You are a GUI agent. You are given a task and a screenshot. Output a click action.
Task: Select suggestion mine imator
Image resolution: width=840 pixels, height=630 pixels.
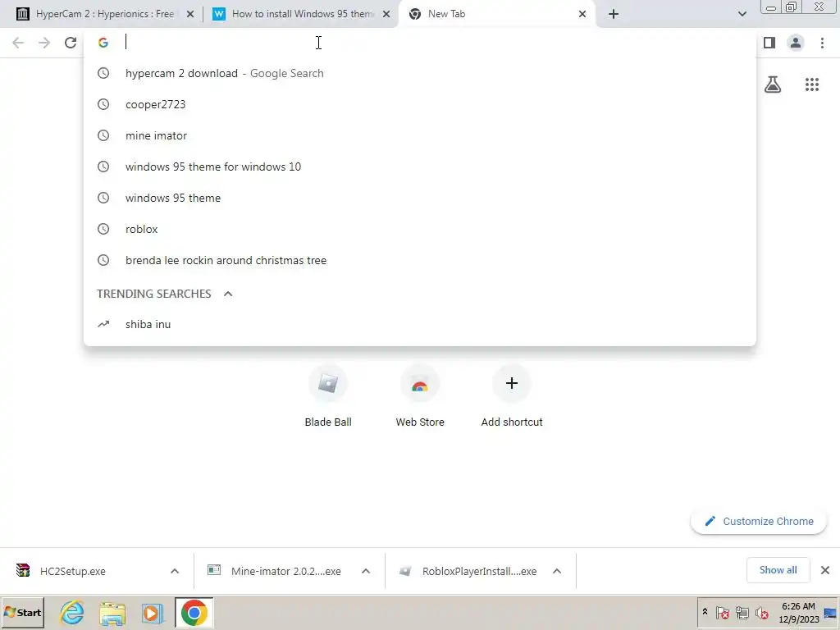(420, 135)
